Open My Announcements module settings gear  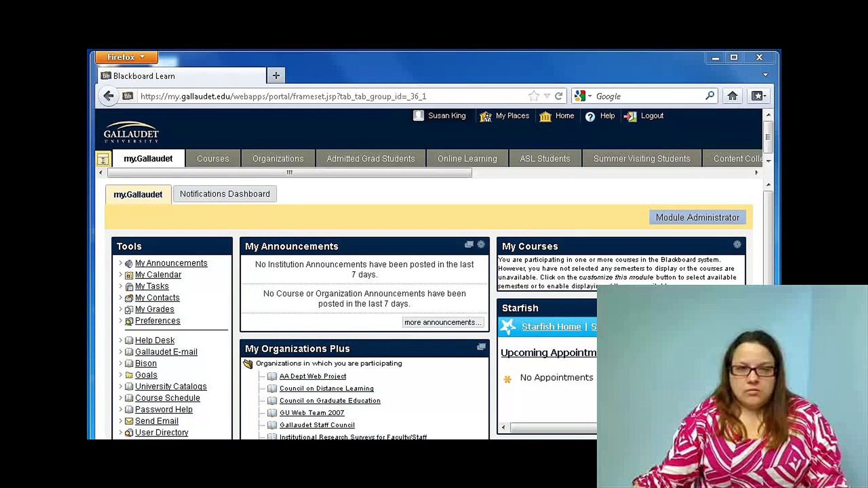pos(481,244)
